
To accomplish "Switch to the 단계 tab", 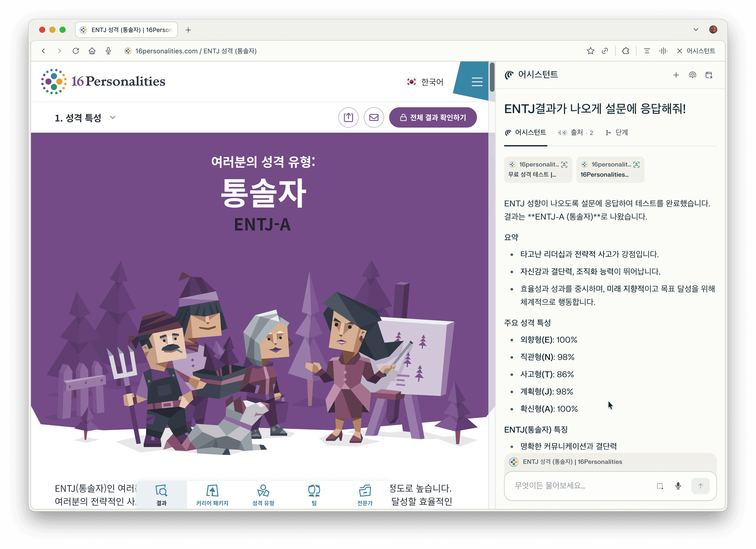I will (617, 133).
